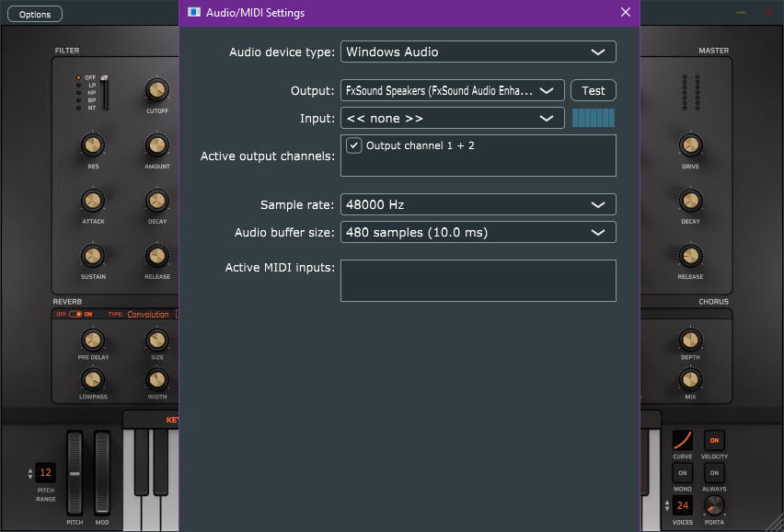
Task: Open the Options menu button
Action: pyautogui.click(x=35, y=14)
